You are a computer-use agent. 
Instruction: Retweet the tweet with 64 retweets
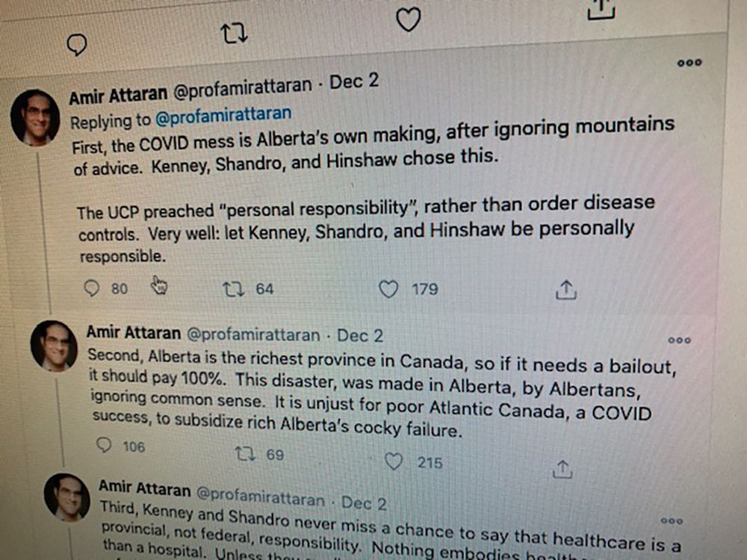(x=234, y=288)
